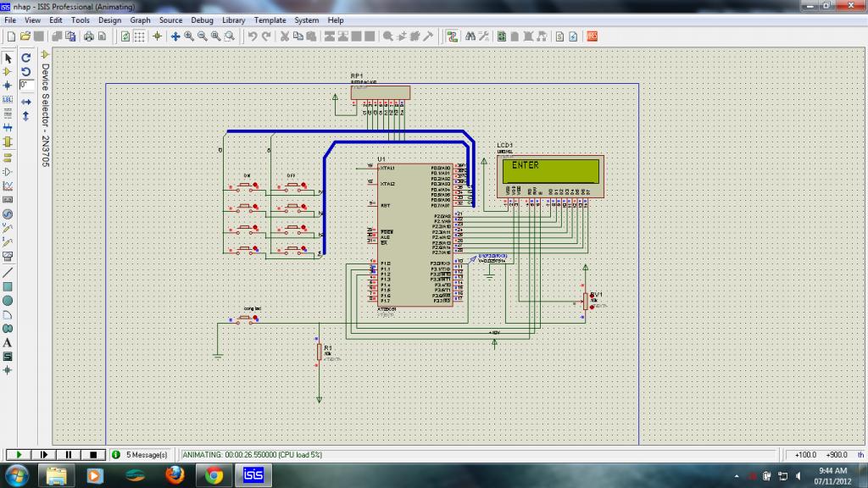
Task: Toggle the grid display button
Action: point(140,36)
